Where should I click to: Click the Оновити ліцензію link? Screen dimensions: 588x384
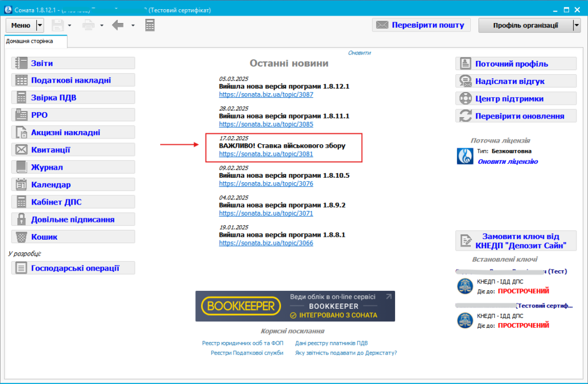tap(508, 162)
